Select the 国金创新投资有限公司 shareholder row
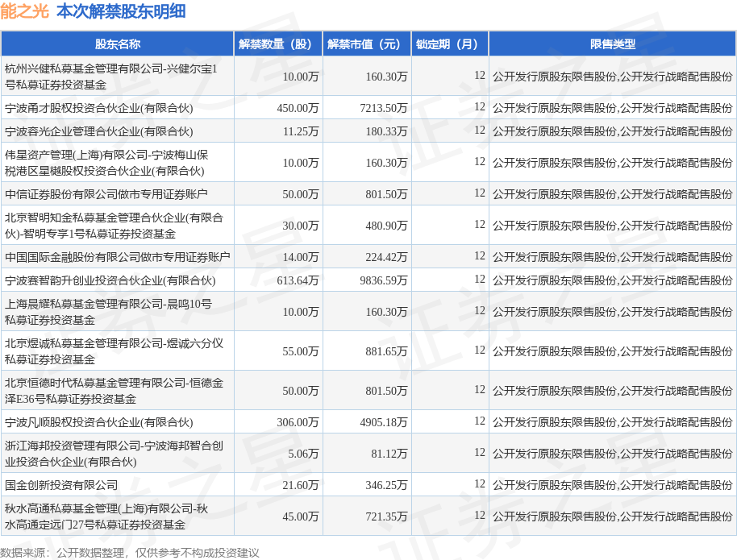This screenshot has width=737, height=560. [368, 485]
